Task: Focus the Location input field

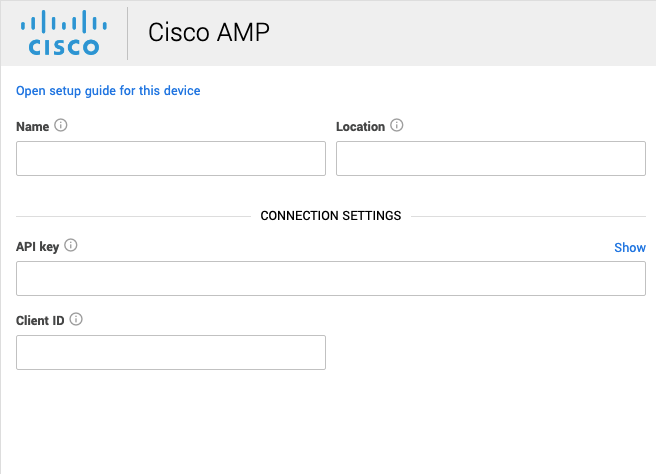Action: pyautogui.click(x=491, y=159)
